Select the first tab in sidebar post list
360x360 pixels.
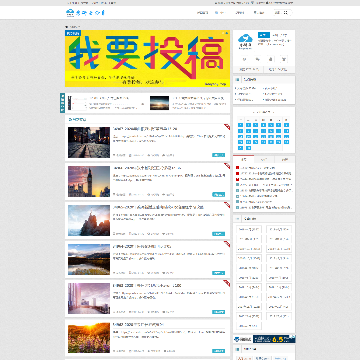243,160
